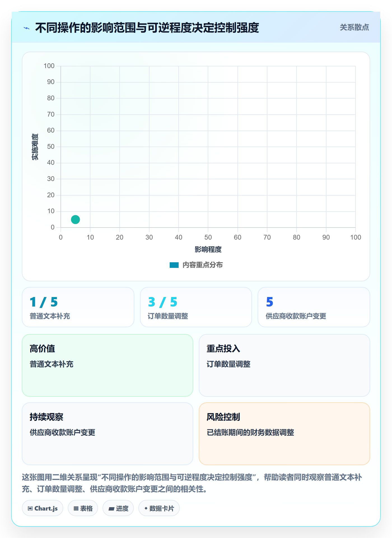The width and height of the screenshot is (392, 538).
Task: Click the x-axis tick label 90
Action: tap(326, 237)
